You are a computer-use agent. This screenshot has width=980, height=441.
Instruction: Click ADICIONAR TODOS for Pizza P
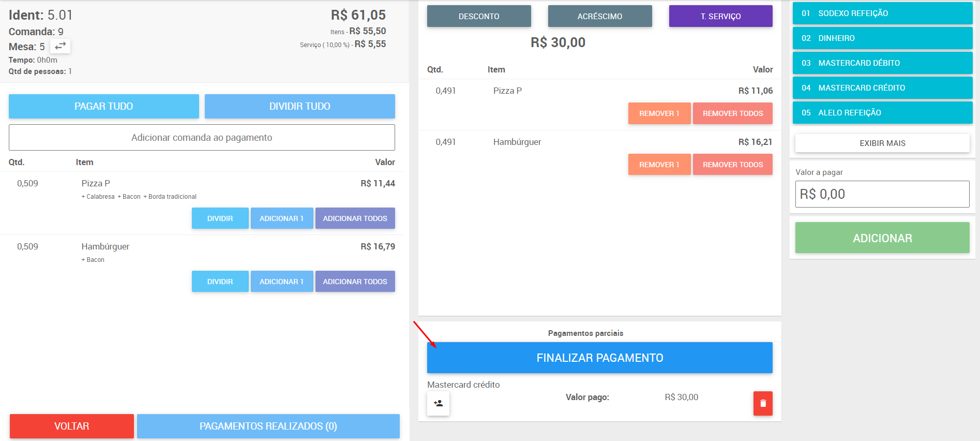point(355,218)
